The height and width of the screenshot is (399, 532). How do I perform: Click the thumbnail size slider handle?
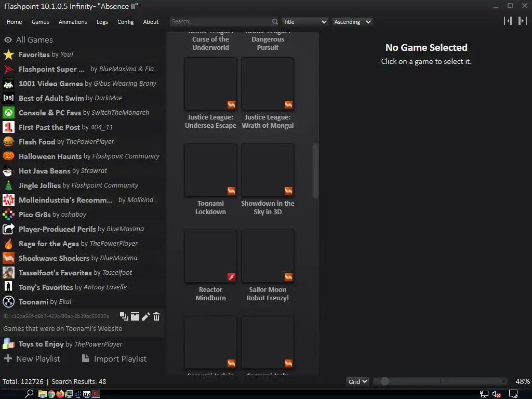click(384, 381)
